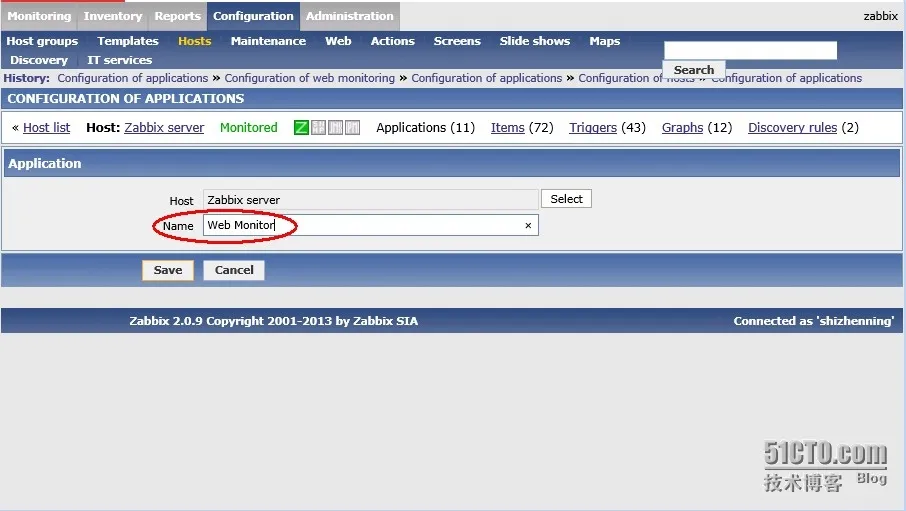Image resolution: width=906 pixels, height=511 pixels.
Task: Open the Hosts submenu item
Action: pos(195,41)
